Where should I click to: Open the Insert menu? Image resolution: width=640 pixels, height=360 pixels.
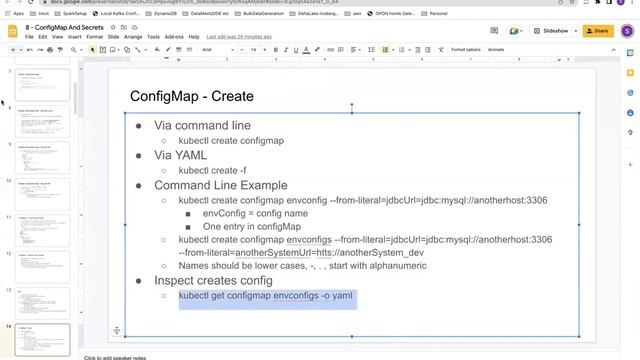click(74, 37)
